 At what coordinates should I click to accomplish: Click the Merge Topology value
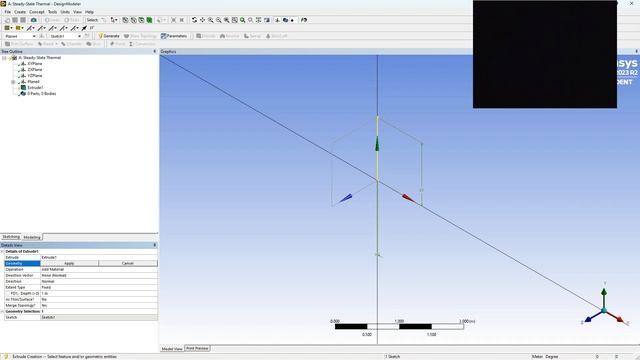99,305
